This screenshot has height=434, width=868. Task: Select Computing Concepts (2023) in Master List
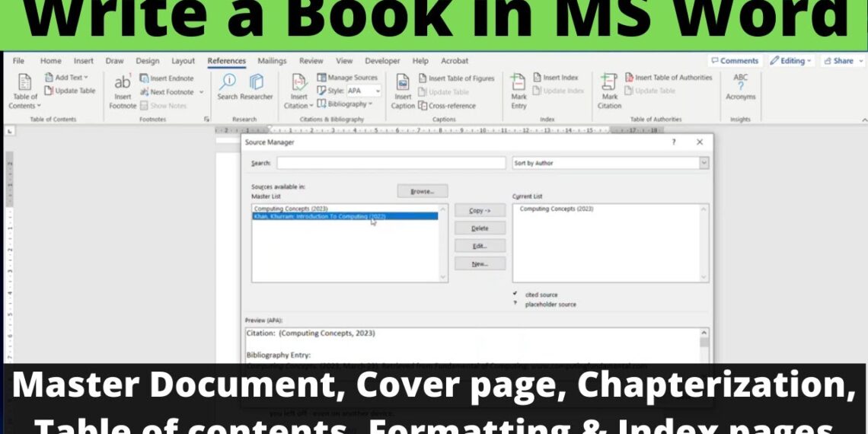291,209
